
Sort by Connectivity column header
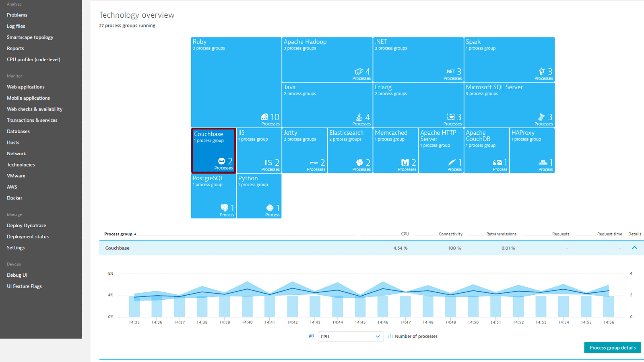click(x=450, y=234)
